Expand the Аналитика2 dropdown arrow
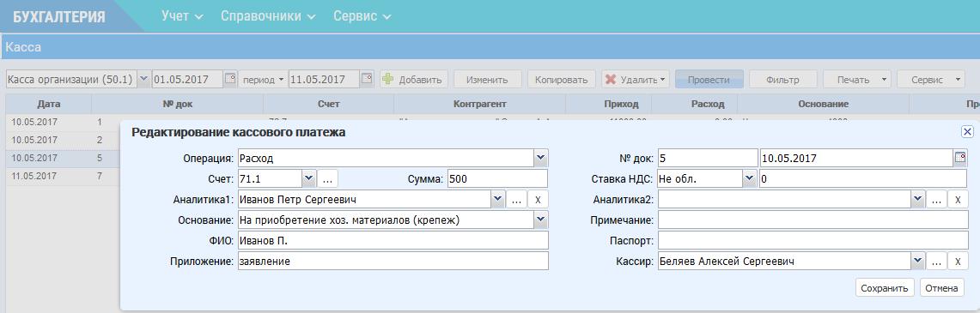This screenshot has width=980, height=313. click(x=917, y=200)
